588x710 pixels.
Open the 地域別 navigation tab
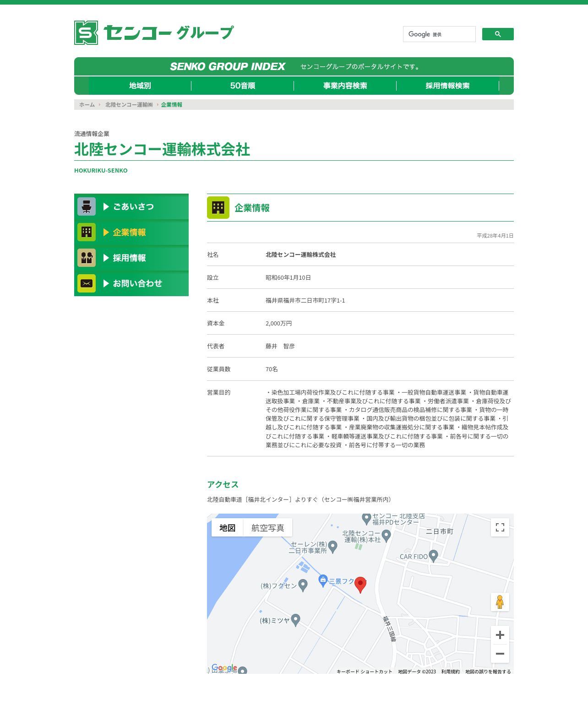point(140,86)
